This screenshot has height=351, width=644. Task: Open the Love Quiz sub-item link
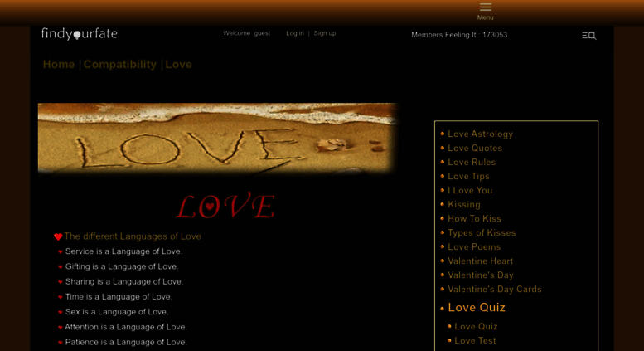click(x=476, y=326)
